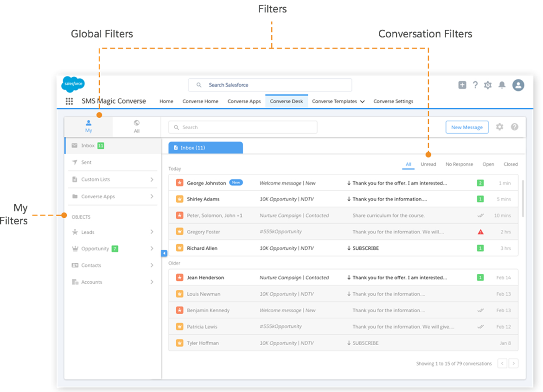This screenshot has width=543, height=392.
Task: View notifications bell
Action: click(x=502, y=85)
